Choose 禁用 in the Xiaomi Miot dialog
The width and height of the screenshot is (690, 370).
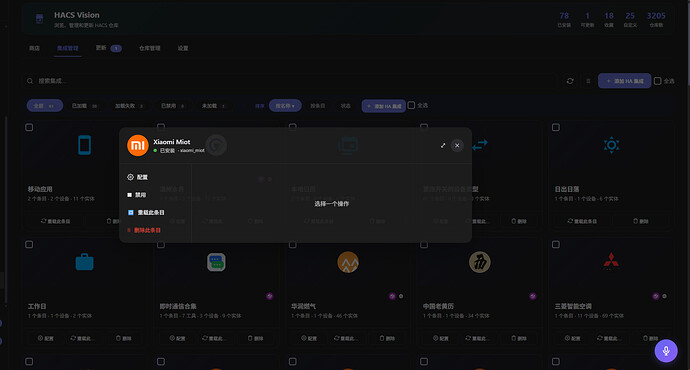[x=136, y=194]
